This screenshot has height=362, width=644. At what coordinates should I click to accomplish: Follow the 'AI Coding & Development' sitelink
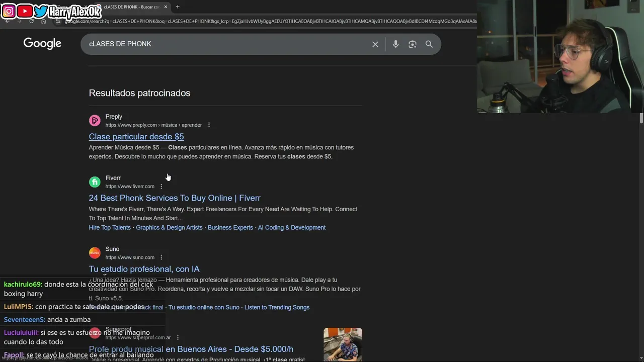[292, 228]
